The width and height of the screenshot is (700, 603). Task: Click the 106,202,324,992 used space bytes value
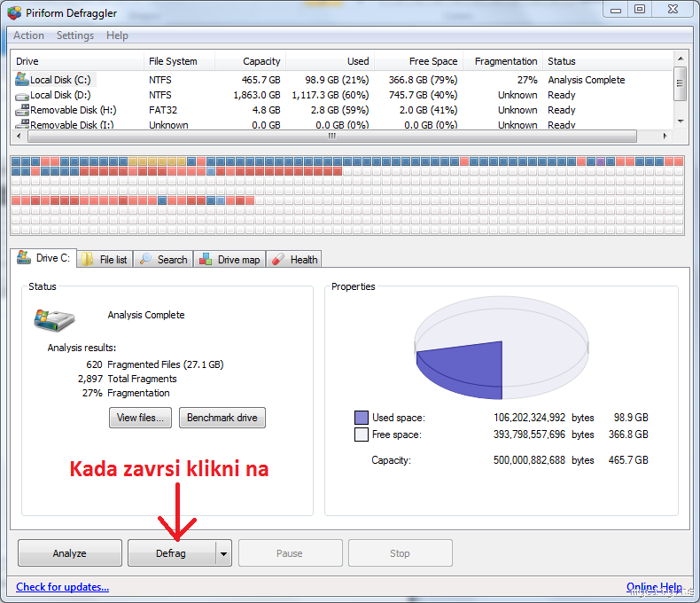(x=529, y=418)
